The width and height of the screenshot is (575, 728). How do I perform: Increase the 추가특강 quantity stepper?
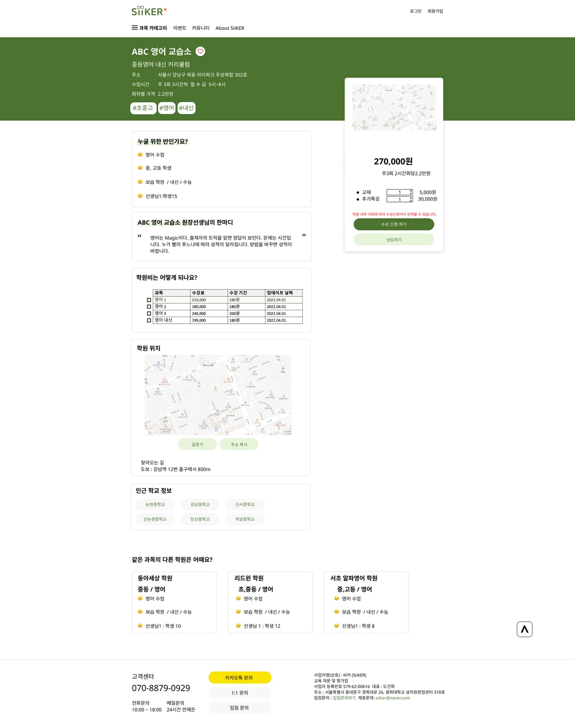411,198
